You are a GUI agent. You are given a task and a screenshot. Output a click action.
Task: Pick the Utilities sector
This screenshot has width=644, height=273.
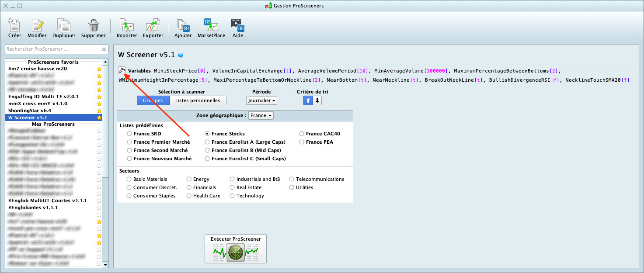click(x=292, y=187)
